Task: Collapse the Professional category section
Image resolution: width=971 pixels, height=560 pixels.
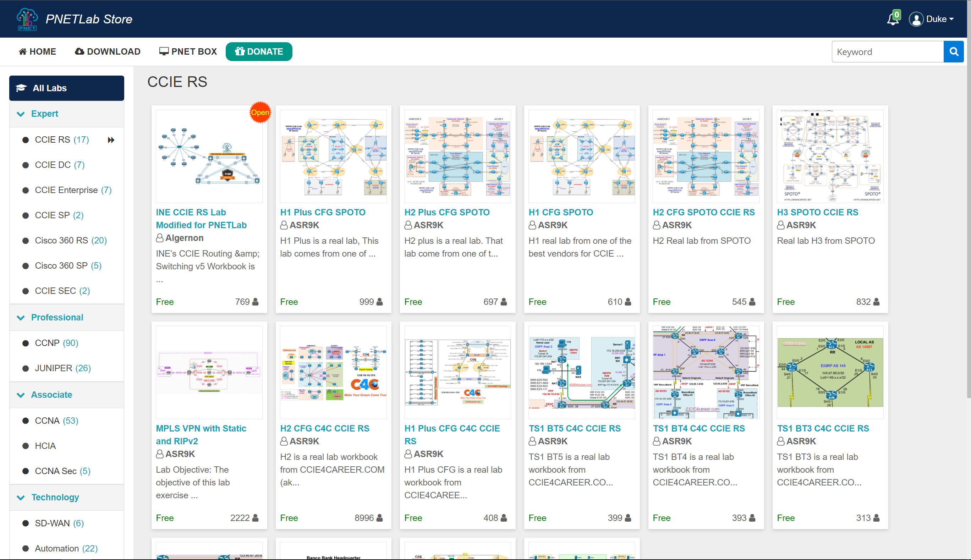Action: point(66,317)
